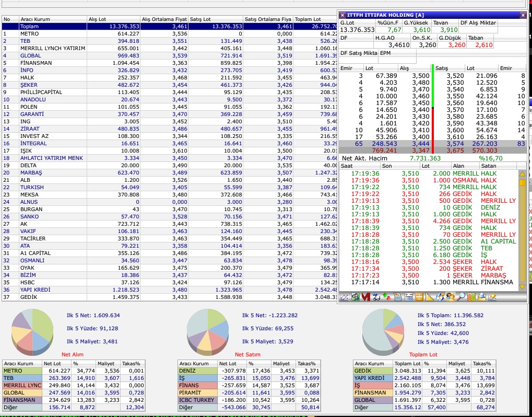Image resolution: width=532 pixels, height=417 pixels.
Task: Click the orange divide symbol icon
Action: click(x=419, y=297)
